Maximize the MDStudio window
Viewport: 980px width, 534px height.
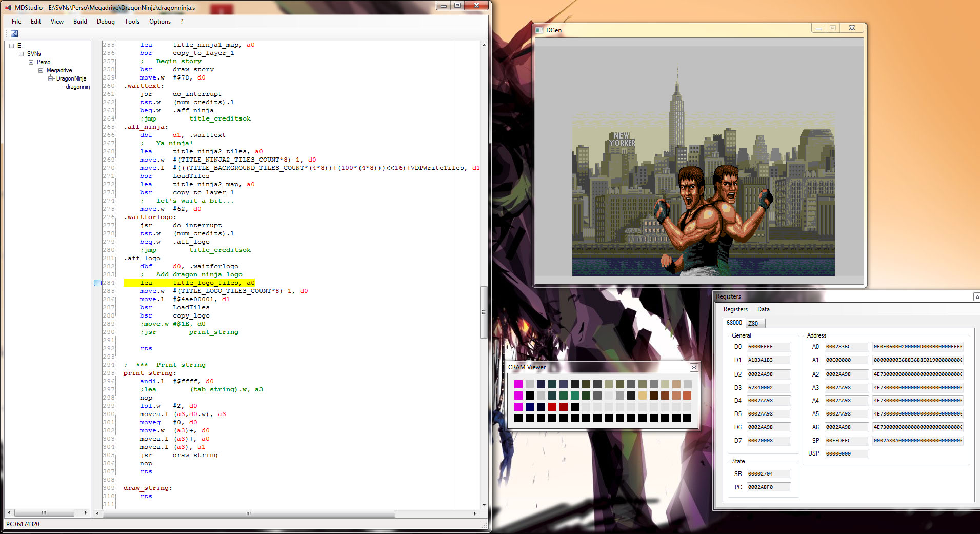tap(457, 5)
